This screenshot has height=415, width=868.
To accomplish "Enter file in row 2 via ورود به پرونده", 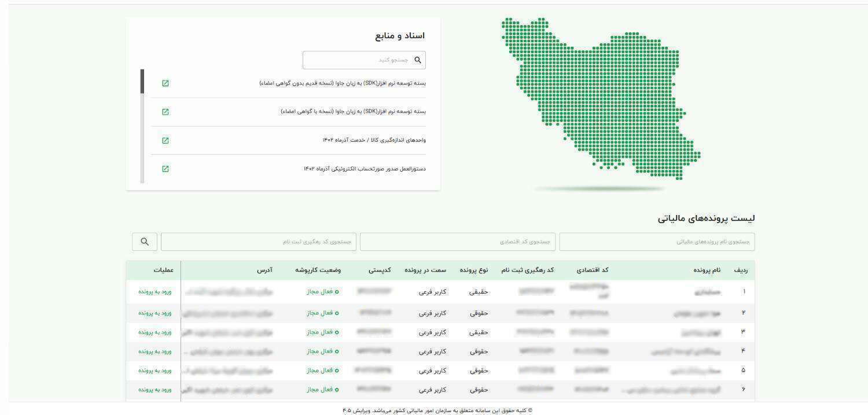I will tap(155, 313).
